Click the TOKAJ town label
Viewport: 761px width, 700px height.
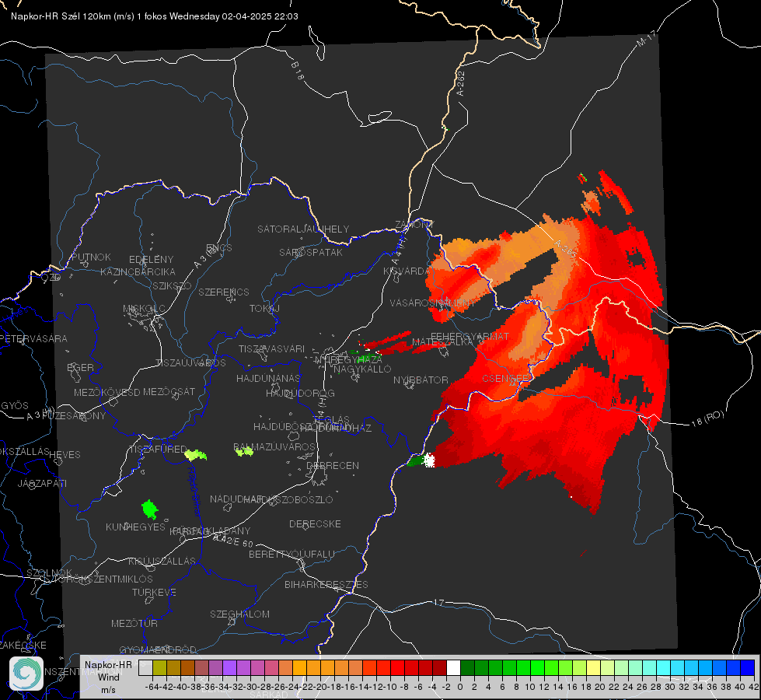click(x=264, y=309)
